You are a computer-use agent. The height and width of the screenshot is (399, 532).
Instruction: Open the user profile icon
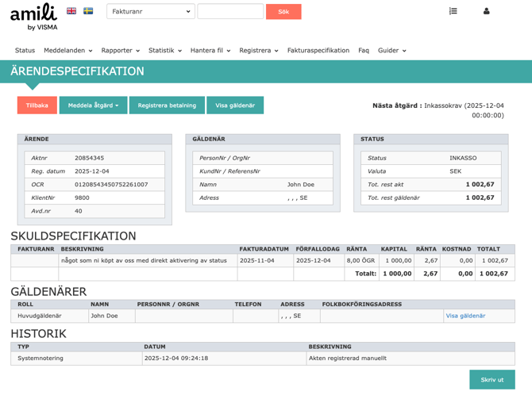[486, 11]
